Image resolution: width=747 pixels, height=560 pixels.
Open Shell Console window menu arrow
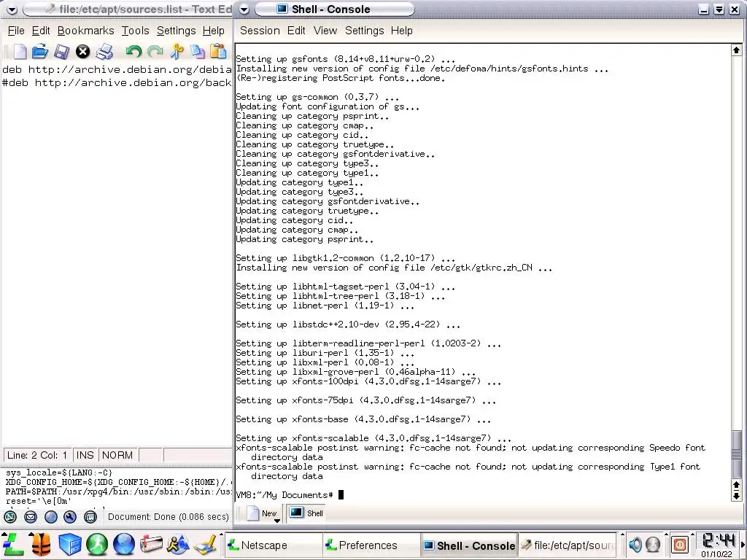pos(244,9)
